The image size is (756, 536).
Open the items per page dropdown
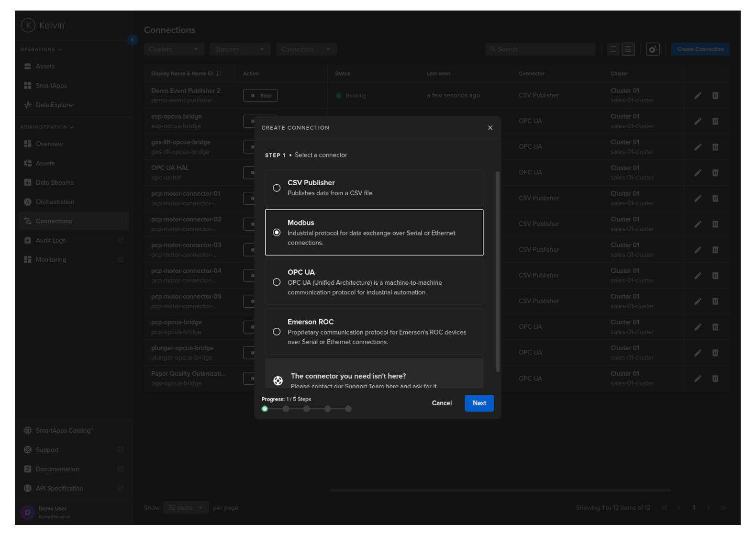tap(186, 508)
